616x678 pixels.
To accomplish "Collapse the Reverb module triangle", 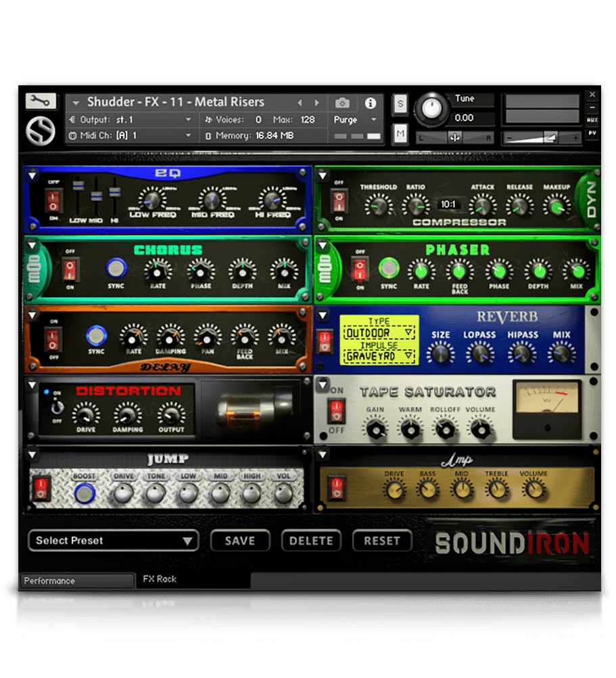I will (323, 315).
